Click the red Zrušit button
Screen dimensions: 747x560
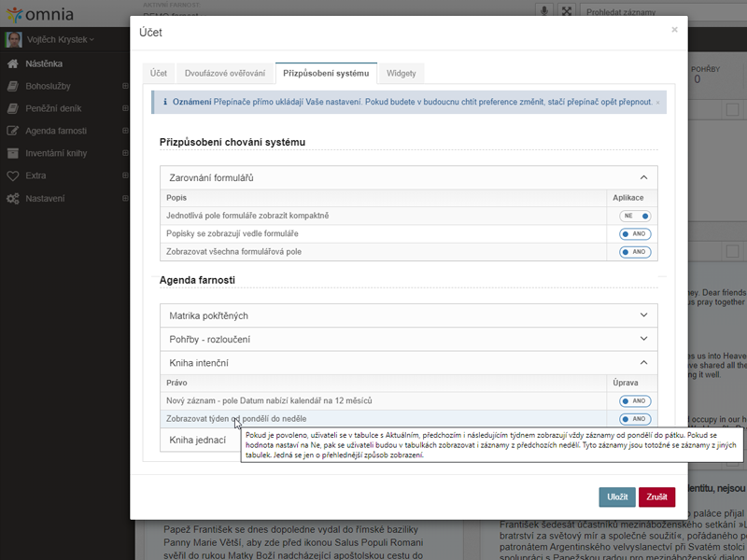click(656, 497)
